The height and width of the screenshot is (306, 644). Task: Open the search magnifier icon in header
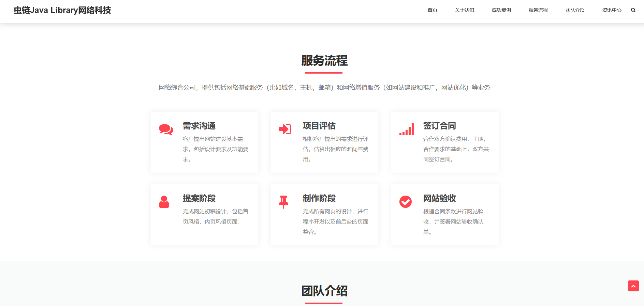pyautogui.click(x=633, y=10)
